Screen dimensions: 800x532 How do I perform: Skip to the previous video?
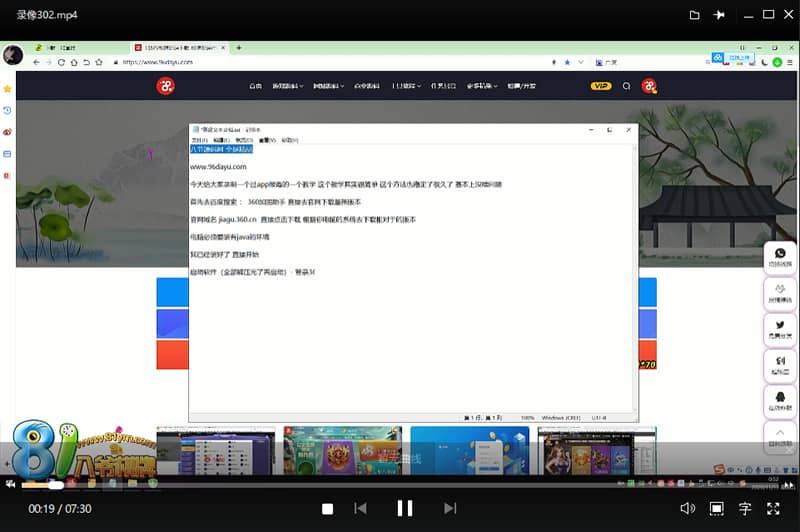pyautogui.click(x=360, y=508)
